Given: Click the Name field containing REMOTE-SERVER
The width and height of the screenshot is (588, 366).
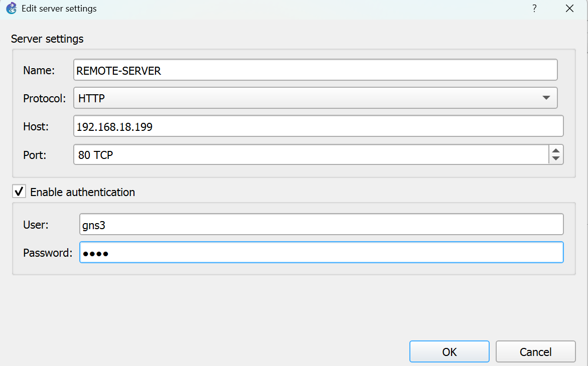Looking at the screenshot, I should (x=315, y=70).
